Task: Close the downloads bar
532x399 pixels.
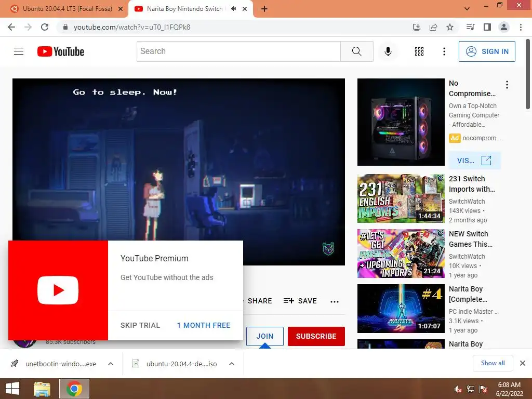Action: point(523,363)
